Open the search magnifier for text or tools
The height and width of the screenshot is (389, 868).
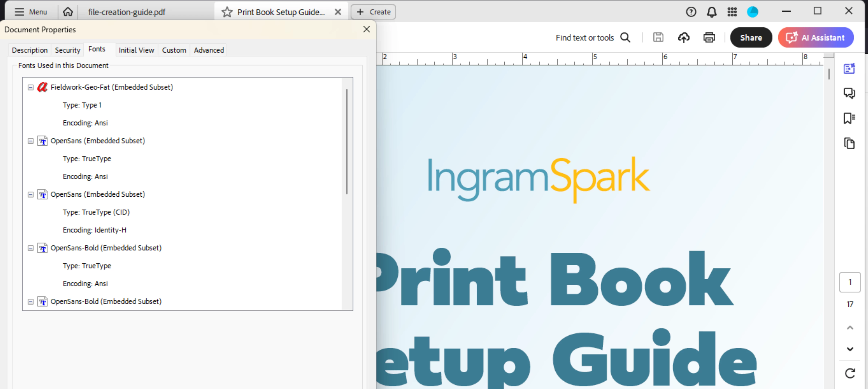pos(625,38)
